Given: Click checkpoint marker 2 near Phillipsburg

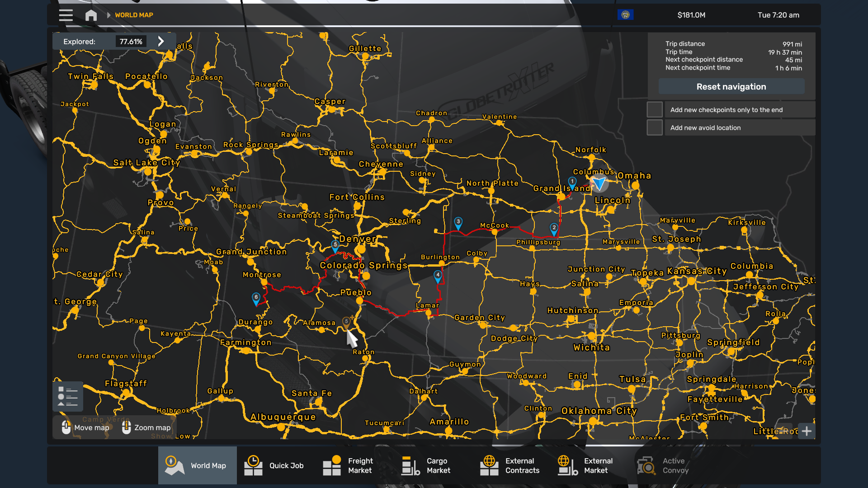Looking at the screenshot, I should tap(554, 228).
